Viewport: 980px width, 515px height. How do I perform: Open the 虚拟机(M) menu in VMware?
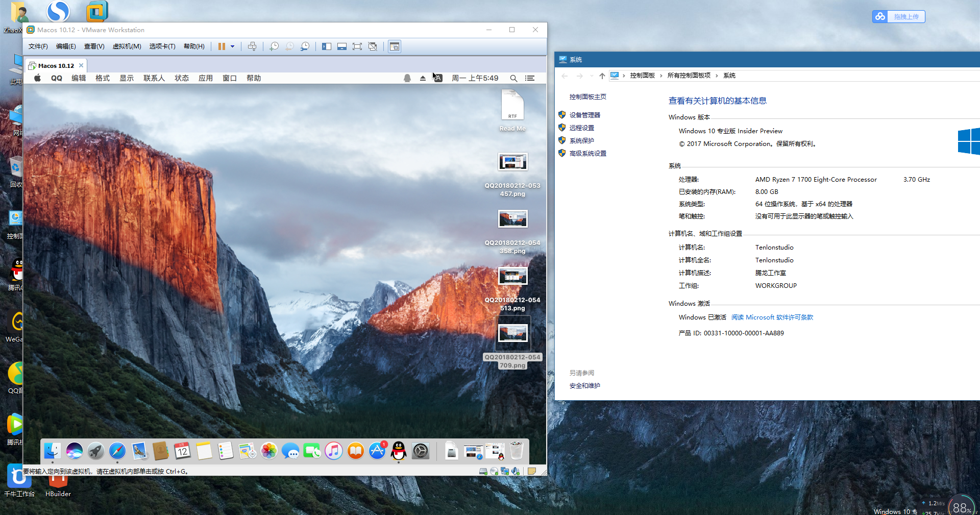127,46
